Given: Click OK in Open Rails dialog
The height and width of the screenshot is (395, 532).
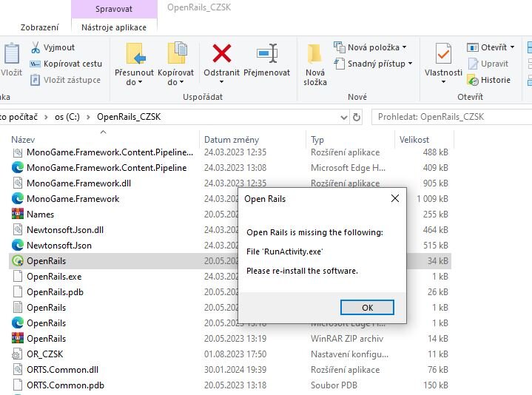Looking at the screenshot, I should pyautogui.click(x=367, y=308).
